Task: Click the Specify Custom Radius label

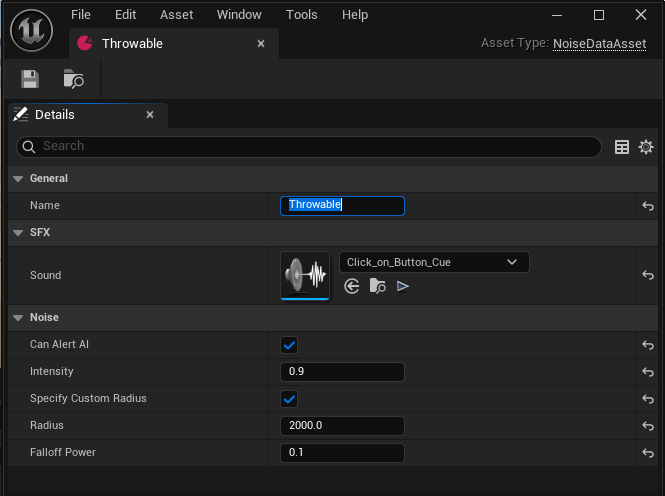Action: click(x=88, y=398)
